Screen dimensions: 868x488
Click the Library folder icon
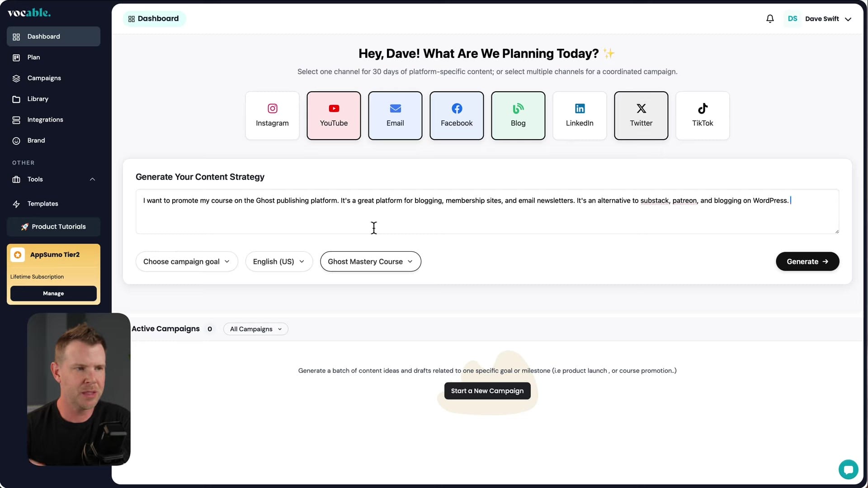pyautogui.click(x=16, y=99)
